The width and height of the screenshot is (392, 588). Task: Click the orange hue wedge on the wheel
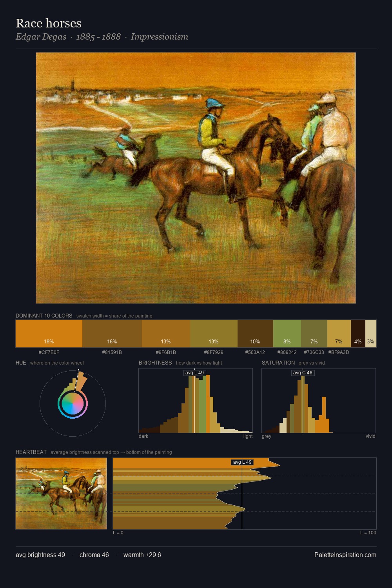click(81, 381)
